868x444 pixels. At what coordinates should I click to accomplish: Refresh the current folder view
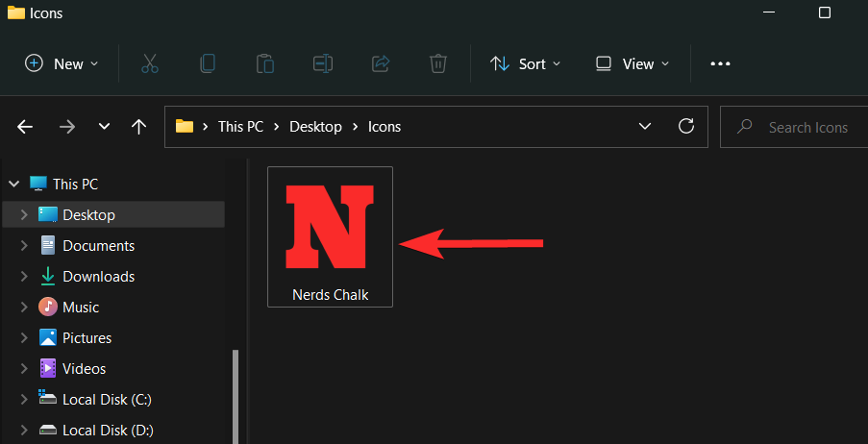[x=686, y=126]
